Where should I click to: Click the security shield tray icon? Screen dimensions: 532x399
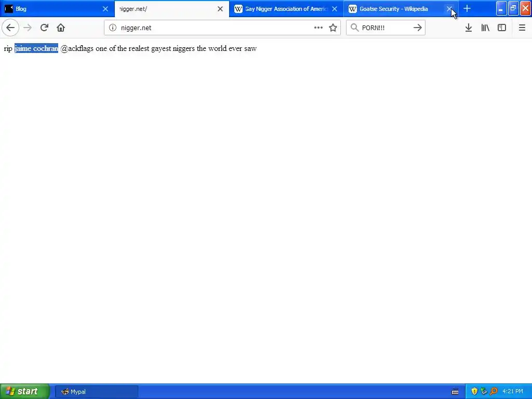click(474, 392)
